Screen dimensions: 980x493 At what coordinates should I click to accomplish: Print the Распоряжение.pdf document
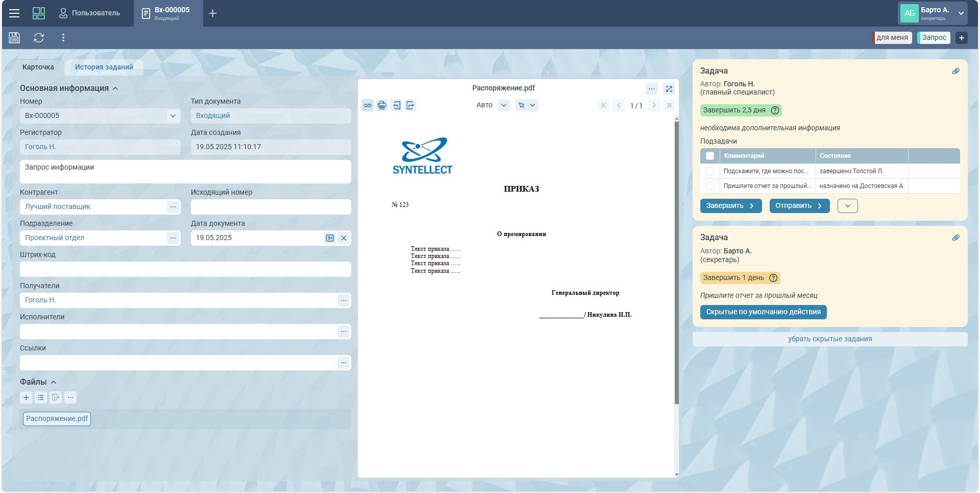point(382,105)
